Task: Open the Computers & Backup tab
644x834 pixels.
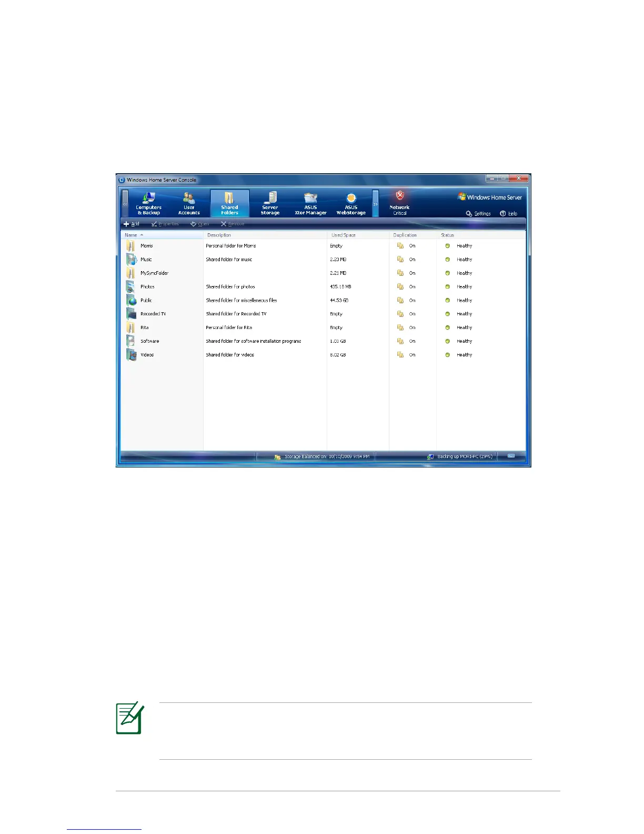Action: point(148,203)
